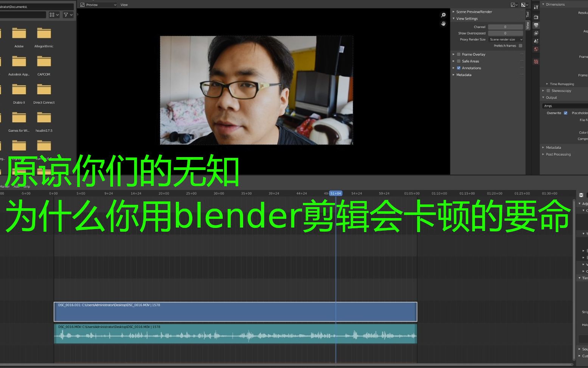Enable the Safe Areas checkbox

[x=459, y=61]
